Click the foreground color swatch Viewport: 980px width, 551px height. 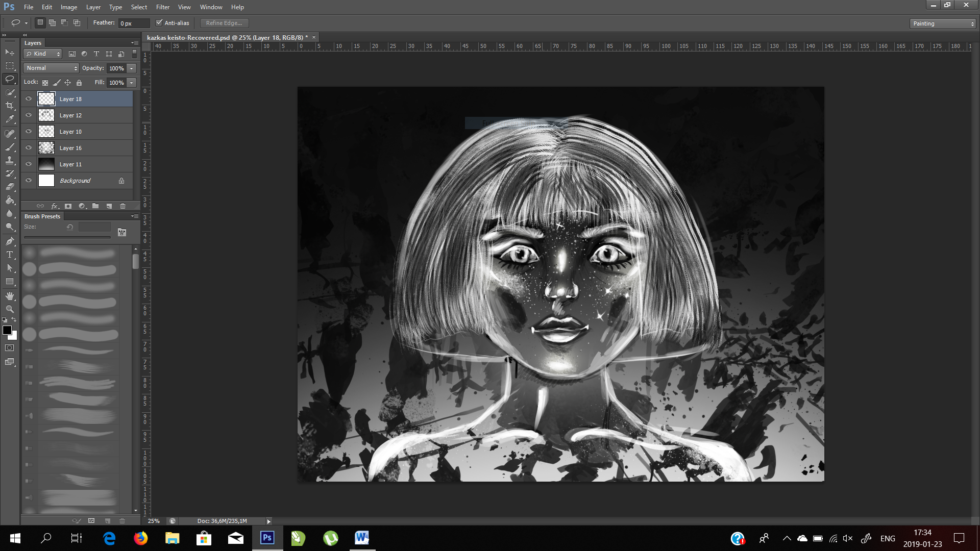(7, 330)
